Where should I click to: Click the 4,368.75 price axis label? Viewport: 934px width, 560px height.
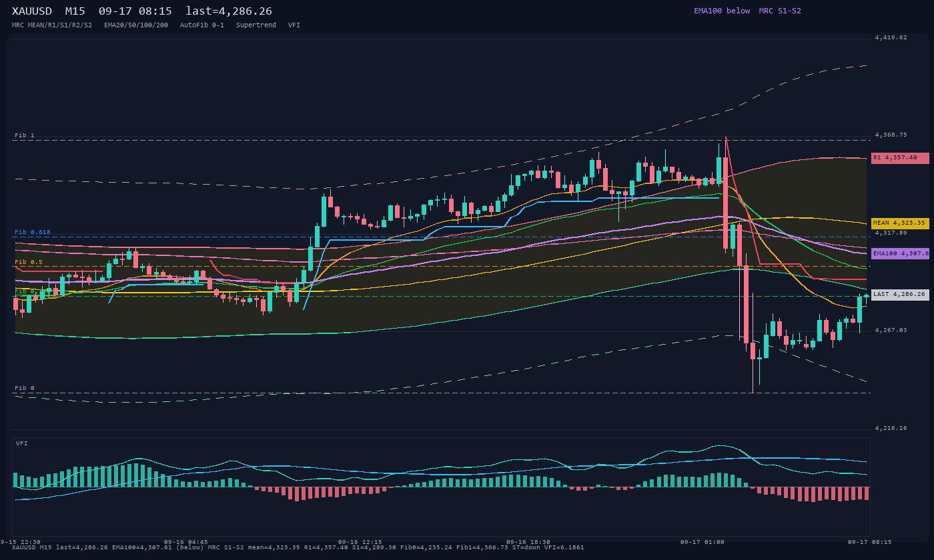pyautogui.click(x=891, y=135)
